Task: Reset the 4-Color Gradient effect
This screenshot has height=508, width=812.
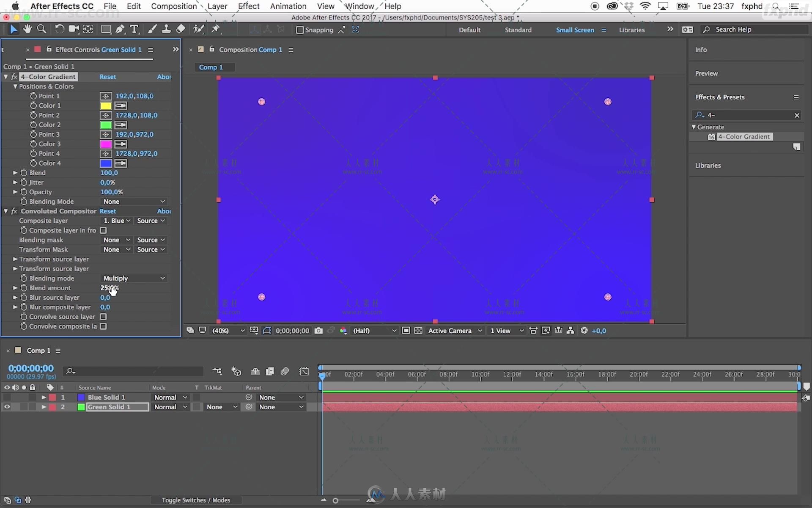Action: 108,77
